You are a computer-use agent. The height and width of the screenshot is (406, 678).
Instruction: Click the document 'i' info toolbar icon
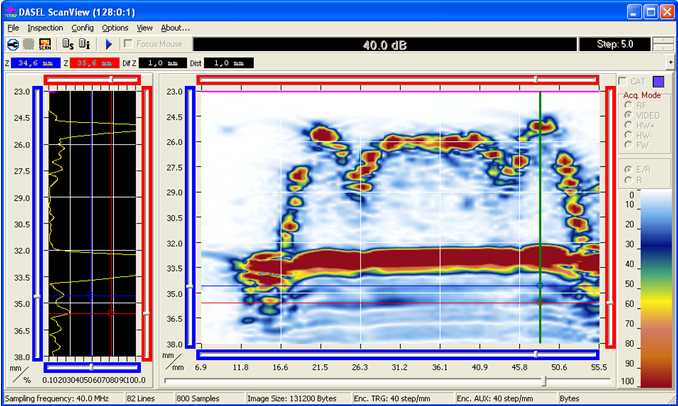[x=84, y=45]
